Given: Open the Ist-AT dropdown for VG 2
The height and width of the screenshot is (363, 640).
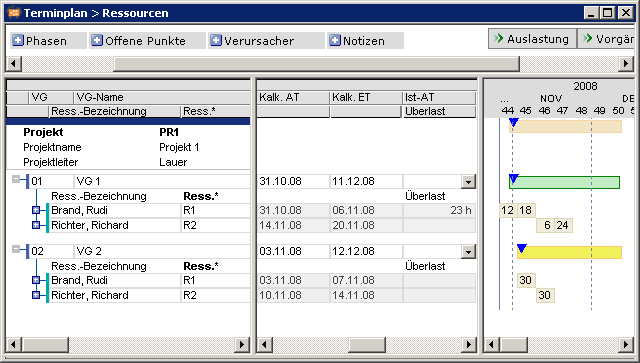Looking at the screenshot, I should (x=468, y=252).
